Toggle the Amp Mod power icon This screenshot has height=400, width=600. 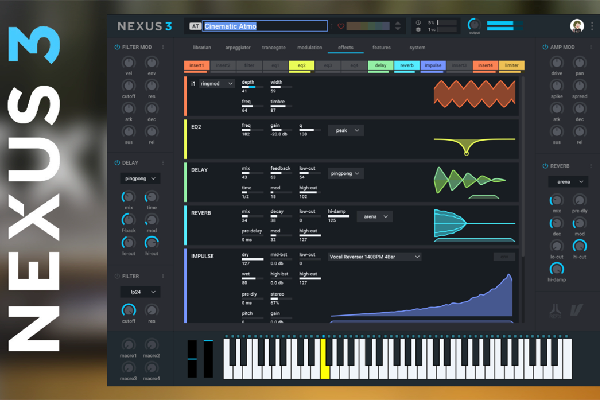click(545, 47)
